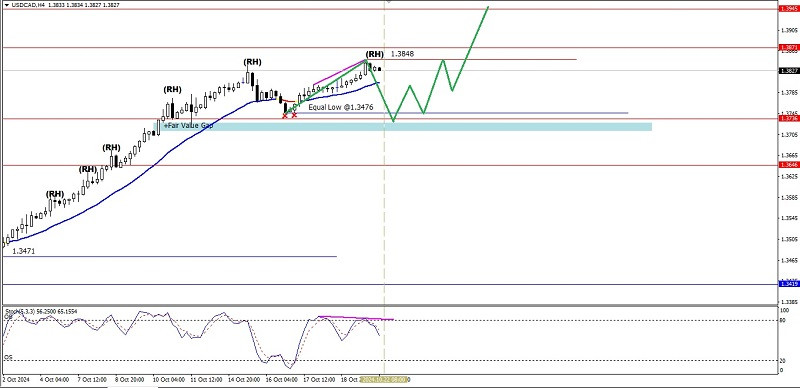Click the 1.3471 text label

click(23, 252)
